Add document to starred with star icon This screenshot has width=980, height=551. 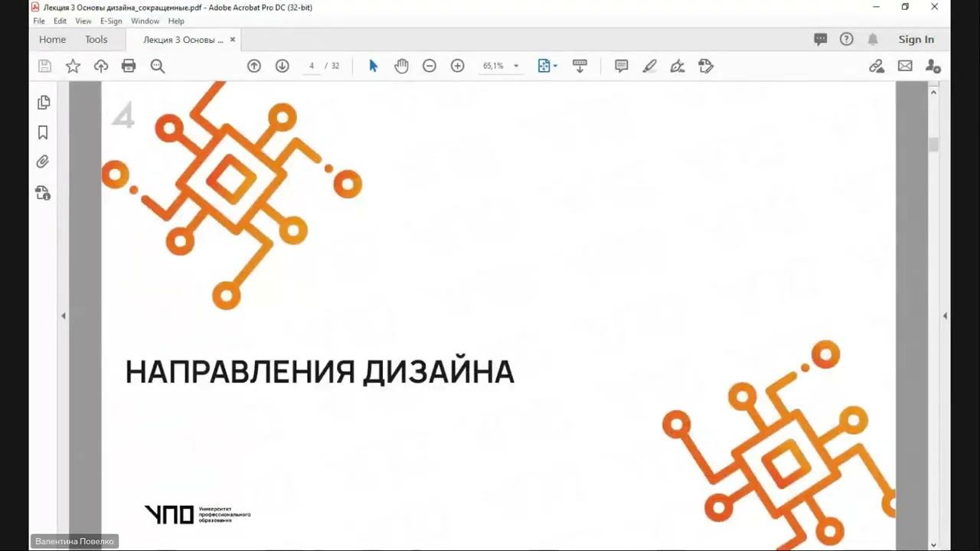(73, 66)
